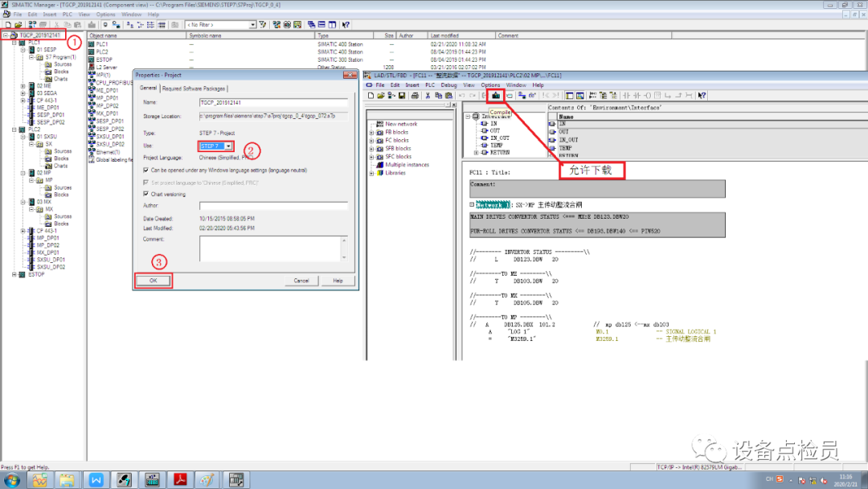Open the 'Use' STEP 7 dropdown
The width and height of the screenshot is (868, 489).
click(228, 146)
